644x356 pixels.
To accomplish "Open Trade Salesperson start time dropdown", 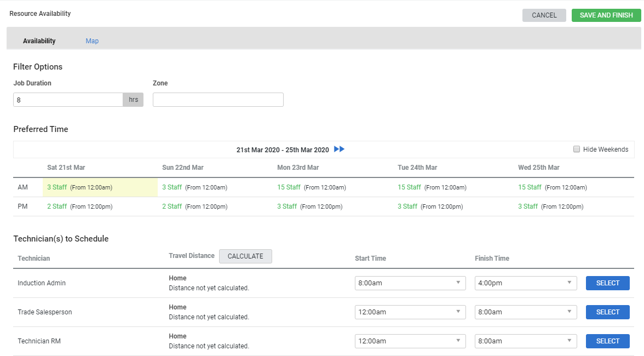I will pos(410,312).
